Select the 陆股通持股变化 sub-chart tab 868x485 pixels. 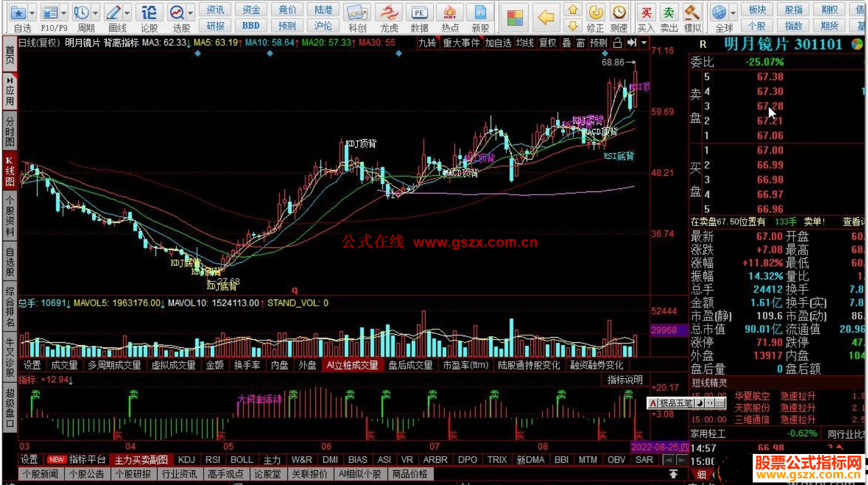click(x=529, y=365)
